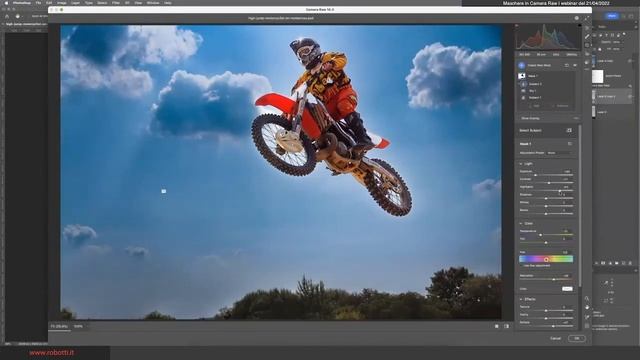Click Fit zoom level at bottom left
Viewport: 640px width, 360px height.
pyautogui.click(x=59, y=327)
